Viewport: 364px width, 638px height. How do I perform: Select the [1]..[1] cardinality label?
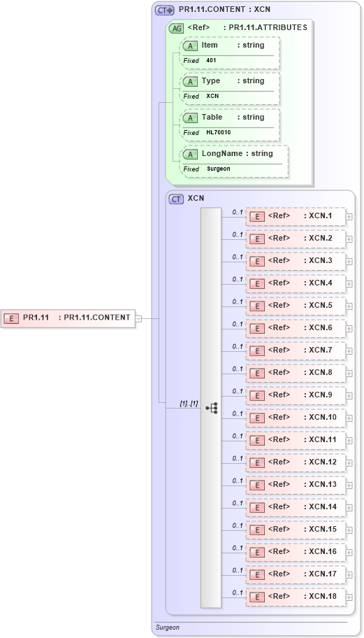(x=189, y=403)
